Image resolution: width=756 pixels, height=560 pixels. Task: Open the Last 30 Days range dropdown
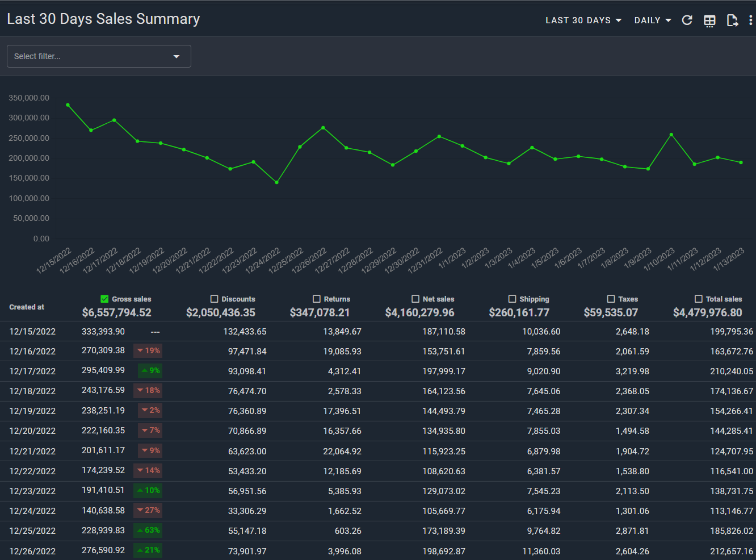(583, 20)
